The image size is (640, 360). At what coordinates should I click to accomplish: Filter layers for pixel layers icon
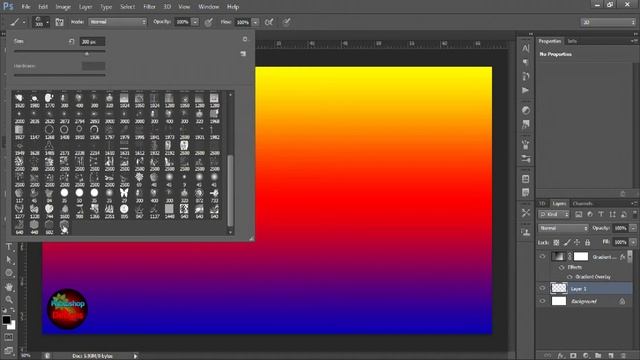click(x=578, y=214)
